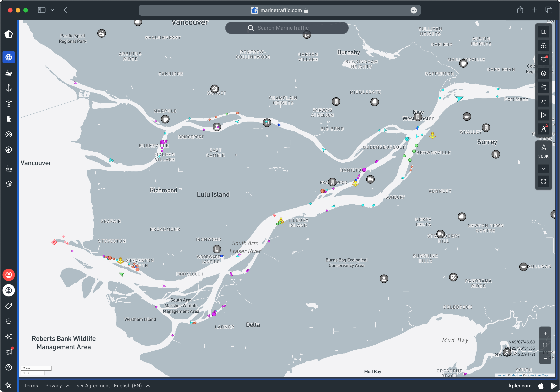Select the vessels icon in the left sidebar
This screenshot has height=392, width=560.
click(8, 72)
